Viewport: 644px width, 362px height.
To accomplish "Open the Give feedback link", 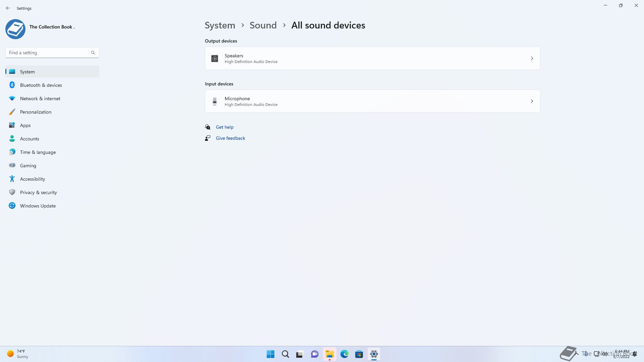I will pos(230,138).
